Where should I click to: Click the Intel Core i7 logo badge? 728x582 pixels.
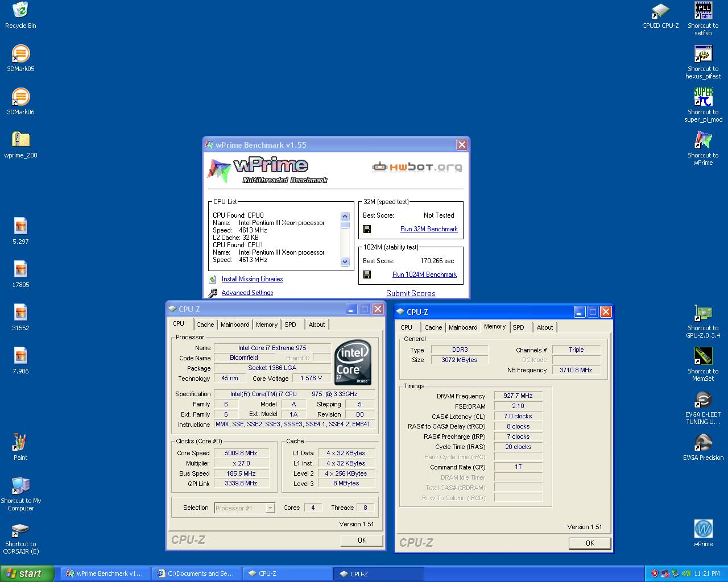click(x=353, y=363)
